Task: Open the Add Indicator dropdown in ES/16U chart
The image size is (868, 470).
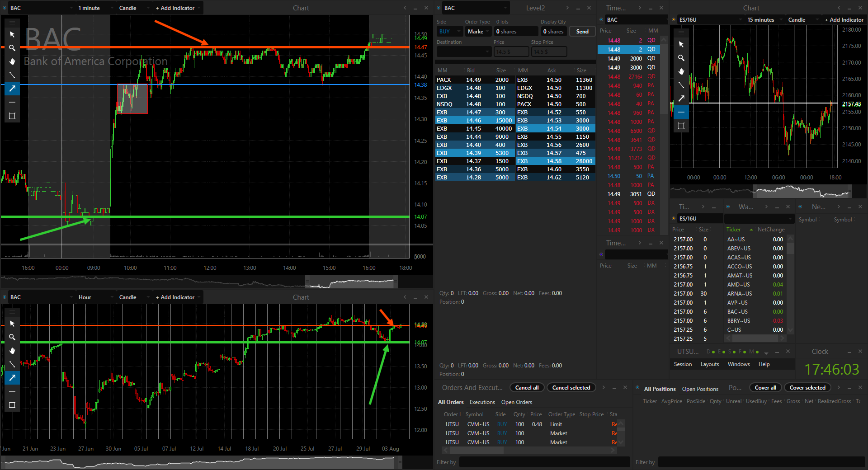Action: point(845,19)
